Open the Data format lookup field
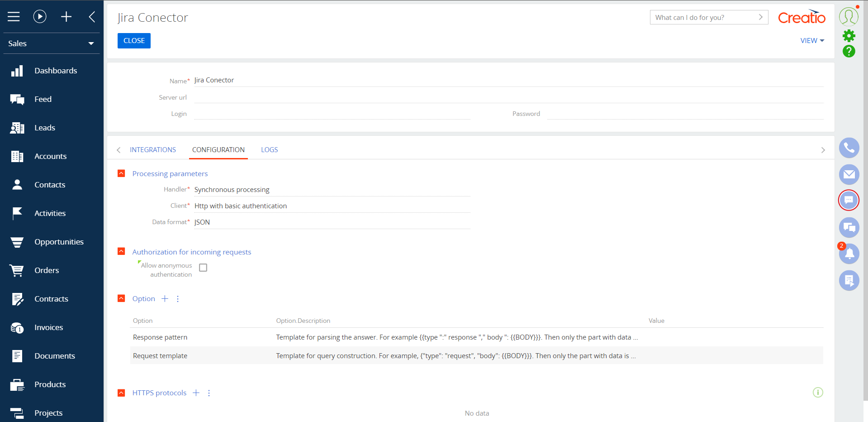 tap(332, 222)
